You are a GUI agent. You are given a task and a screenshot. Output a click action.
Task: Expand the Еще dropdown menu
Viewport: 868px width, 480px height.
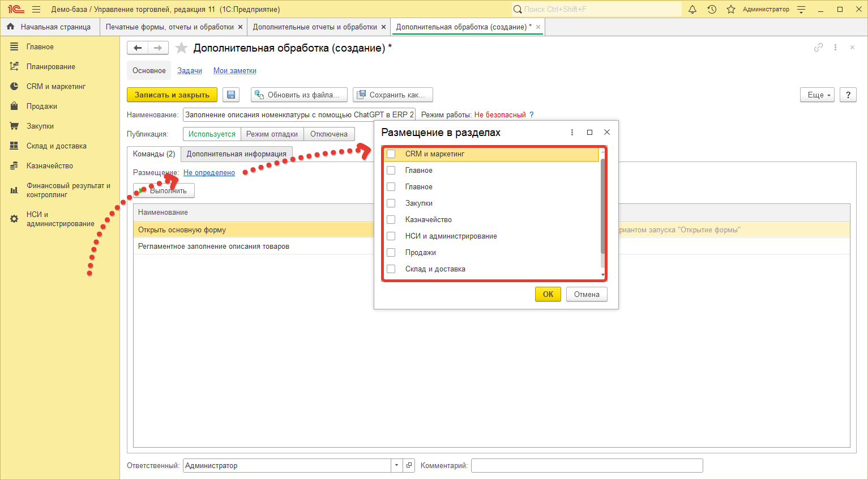point(818,95)
